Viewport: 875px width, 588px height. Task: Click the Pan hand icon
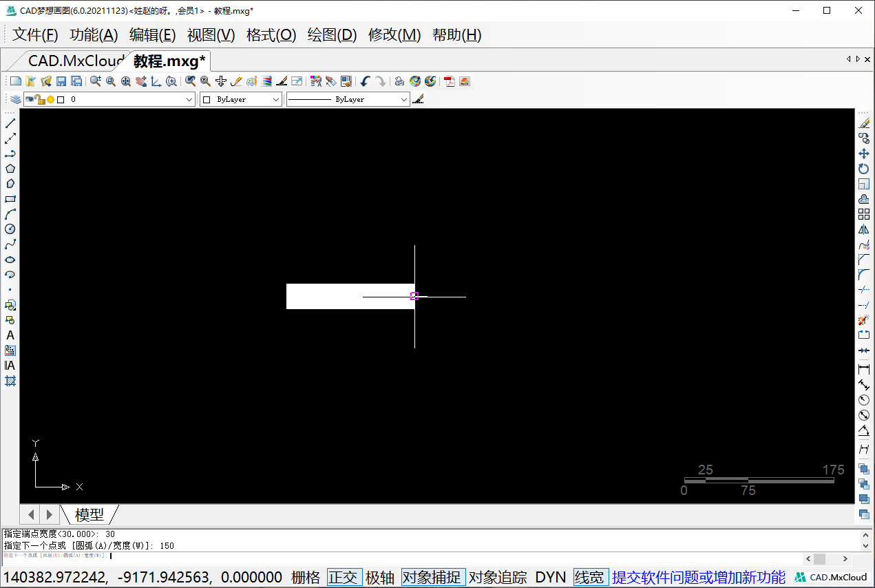pos(141,81)
